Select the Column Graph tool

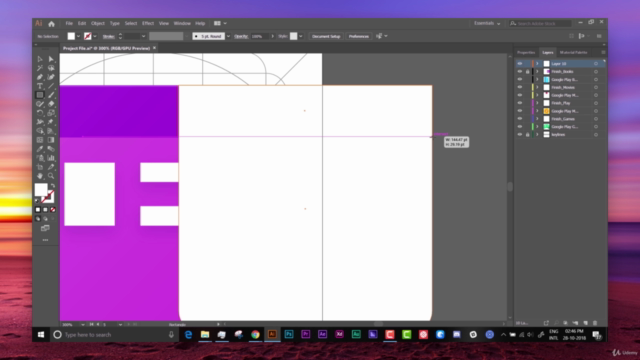pyautogui.click(x=51, y=158)
